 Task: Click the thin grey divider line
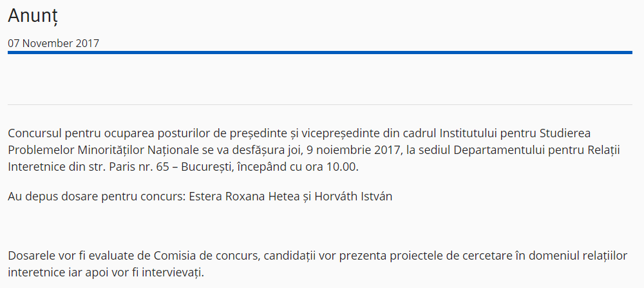click(x=320, y=104)
